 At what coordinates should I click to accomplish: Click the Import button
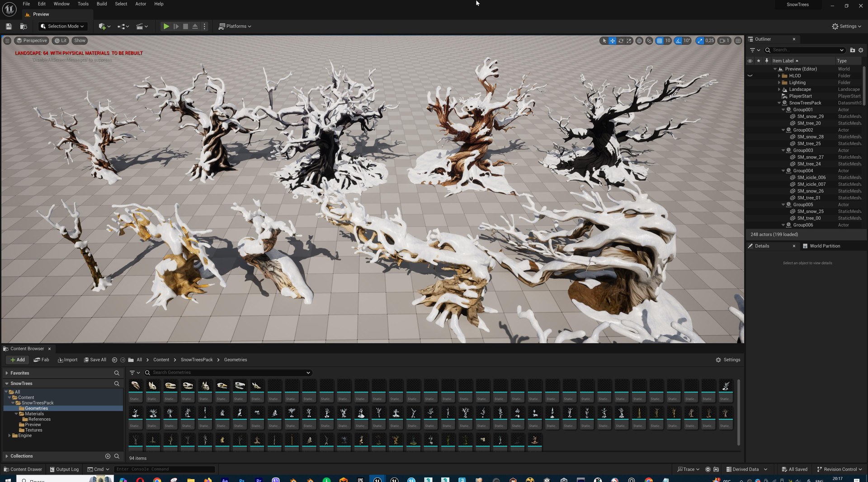(x=67, y=360)
